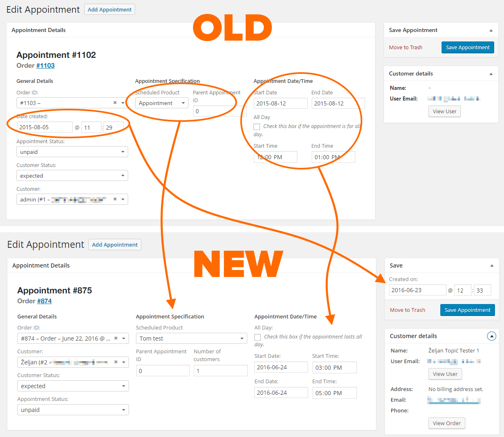Click the No billing address set text

tap(456, 389)
